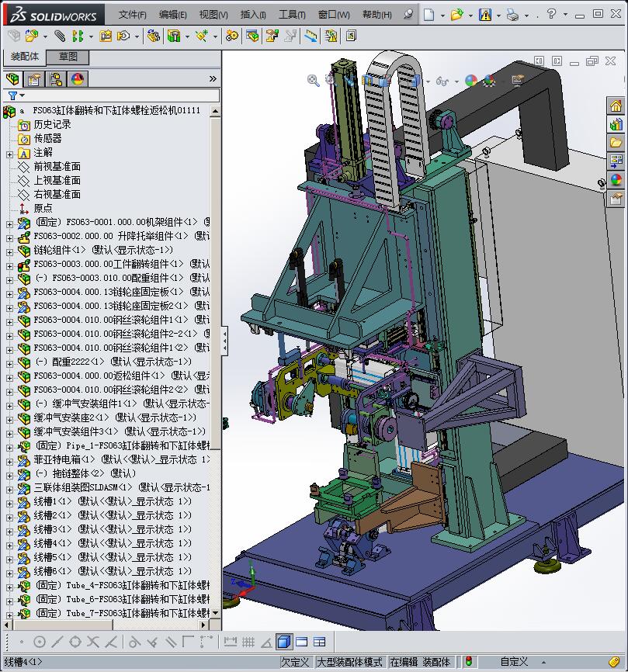Switch to the 草图 (Sketch) tab

click(68, 57)
